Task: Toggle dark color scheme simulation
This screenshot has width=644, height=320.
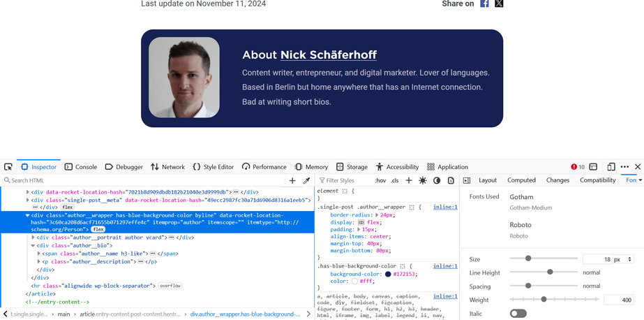Action: tap(437, 180)
